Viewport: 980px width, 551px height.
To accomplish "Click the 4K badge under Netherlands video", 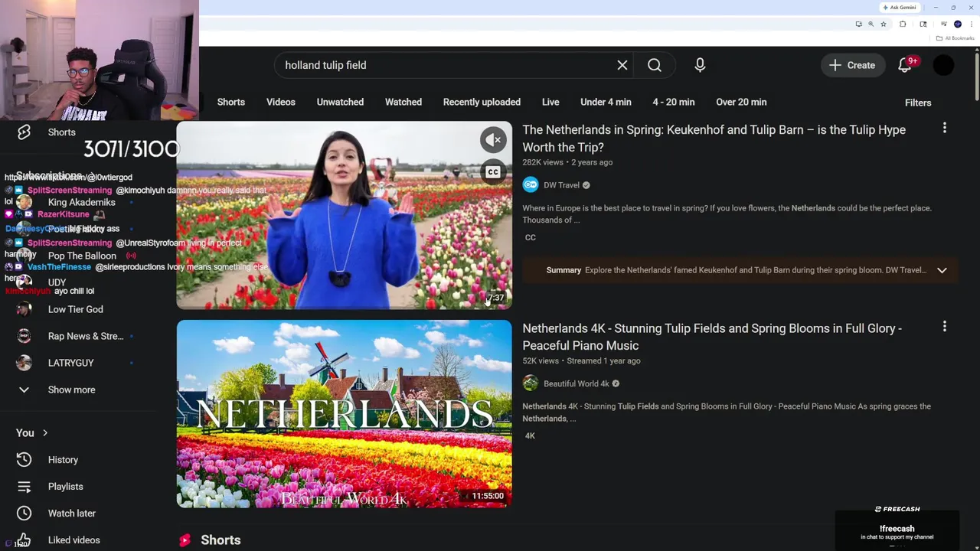I will (x=530, y=436).
